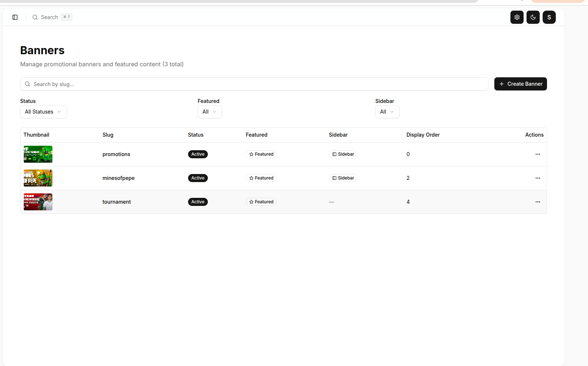Screen dimensions: 588x366
Task: Click the promotions banner thumbnail
Action: click(x=38, y=154)
